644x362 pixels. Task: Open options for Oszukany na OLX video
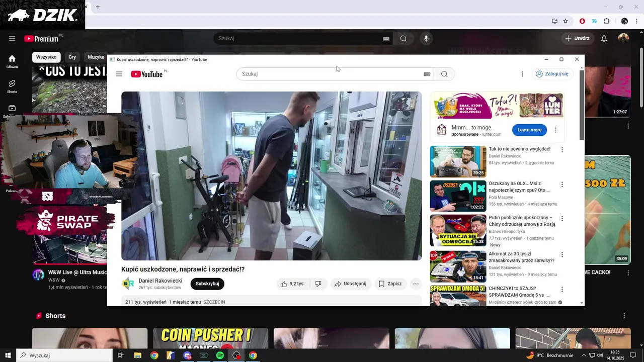coord(562,185)
